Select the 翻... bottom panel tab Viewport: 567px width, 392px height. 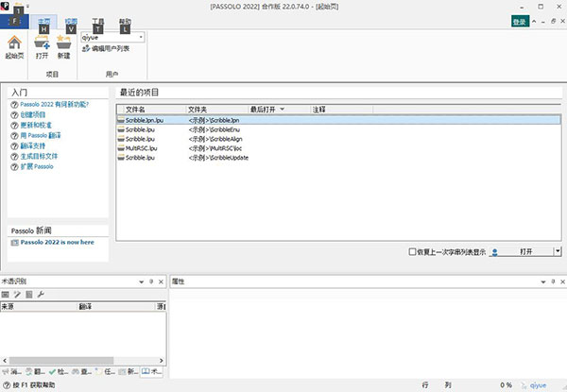(35, 371)
